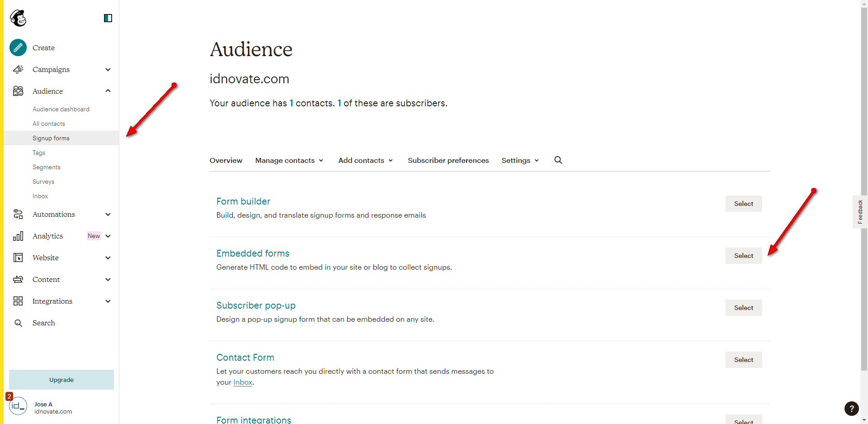Click the Integrations grid icon
This screenshot has width=868, height=424.
[18, 301]
